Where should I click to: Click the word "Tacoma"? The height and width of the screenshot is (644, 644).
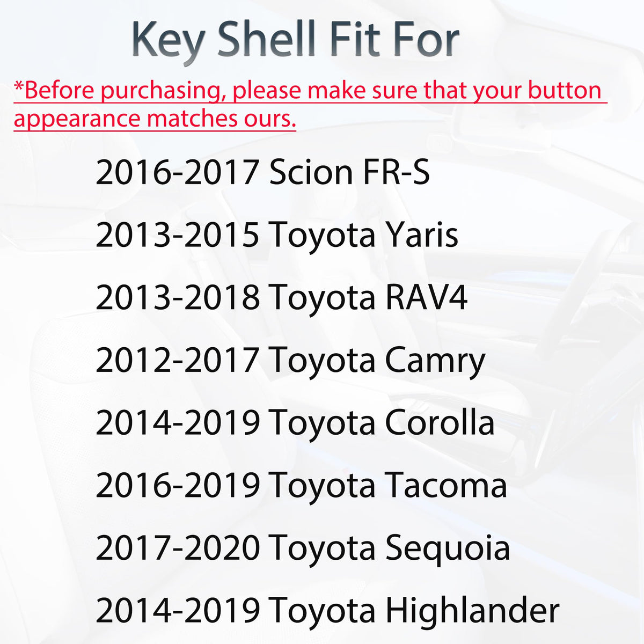point(446,486)
